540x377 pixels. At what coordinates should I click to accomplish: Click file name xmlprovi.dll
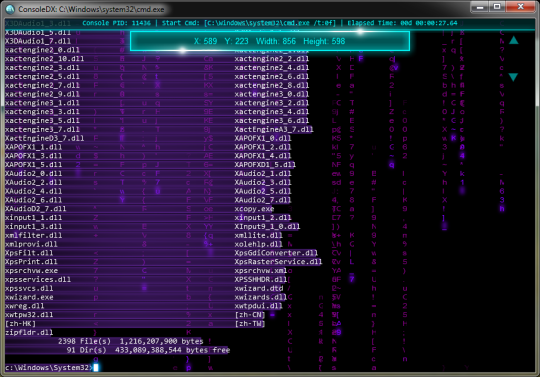pos(31,244)
